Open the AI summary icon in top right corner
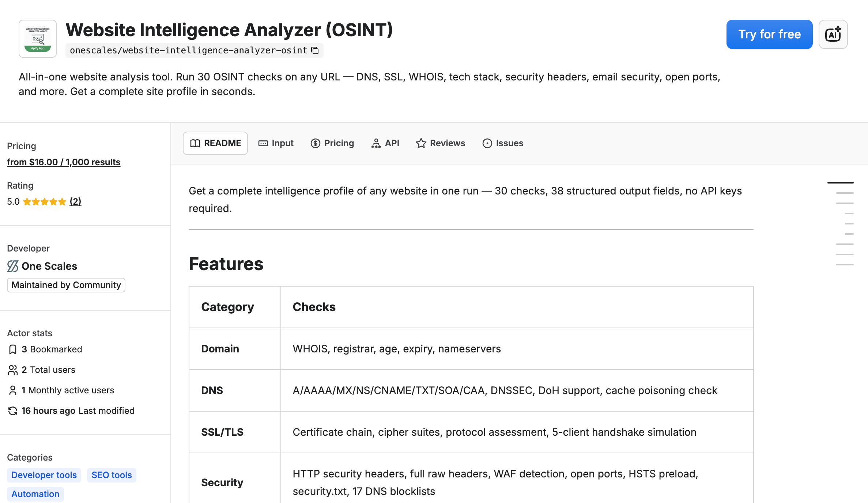This screenshot has width=868, height=503. tap(833, 34)
